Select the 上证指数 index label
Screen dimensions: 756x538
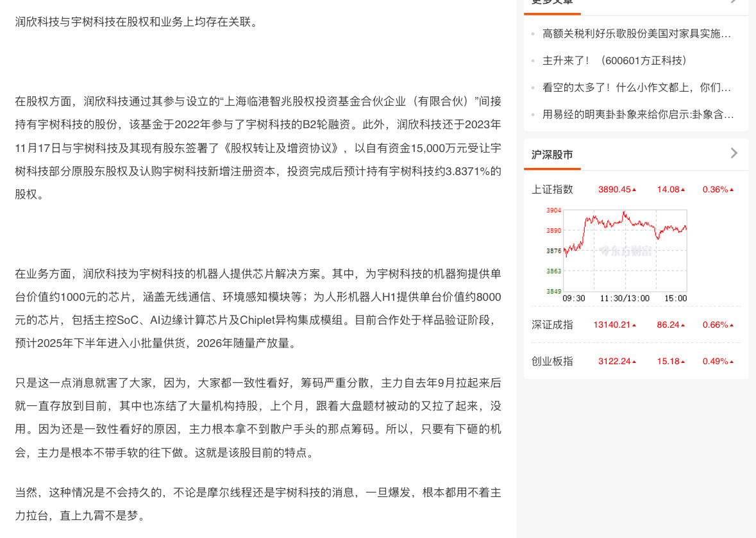tap(552, 189)
